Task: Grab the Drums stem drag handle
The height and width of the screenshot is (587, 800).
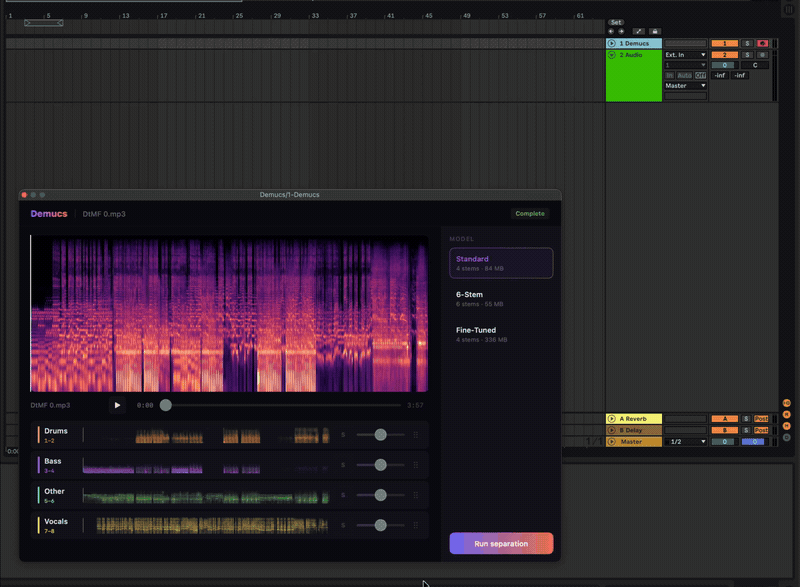Action: click(416, 435)
